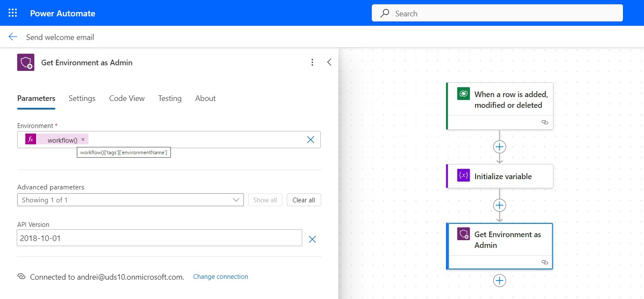Click the Get Environment as Admin canvas icon

tap(464, 234)
